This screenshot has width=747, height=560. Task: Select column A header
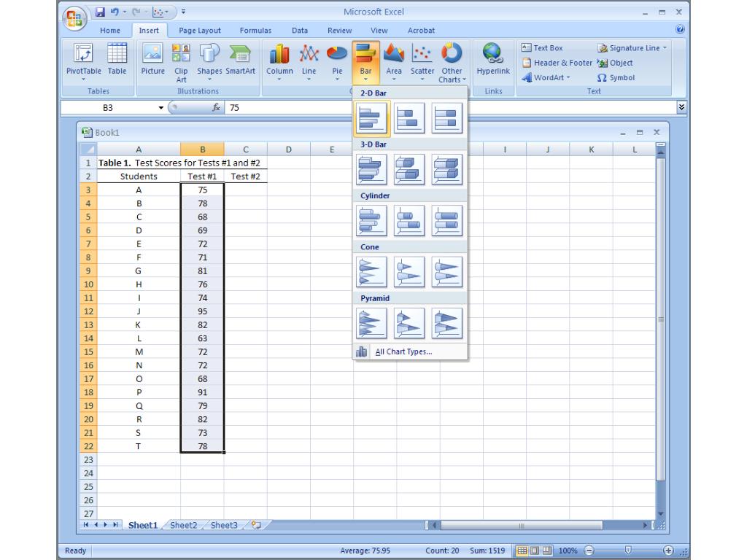click(x=139, y=149)
